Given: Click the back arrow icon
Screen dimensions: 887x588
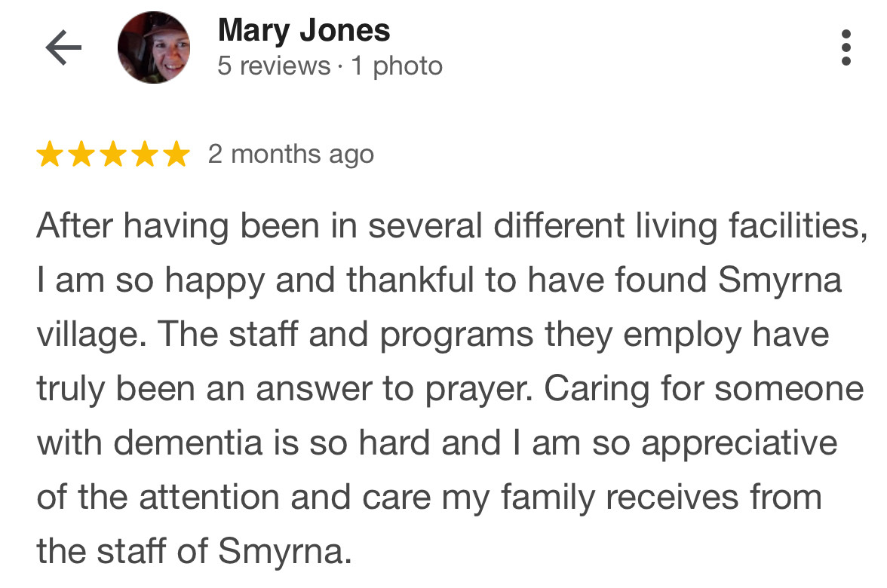Looking at the screenshot, I should coord(63,48).
